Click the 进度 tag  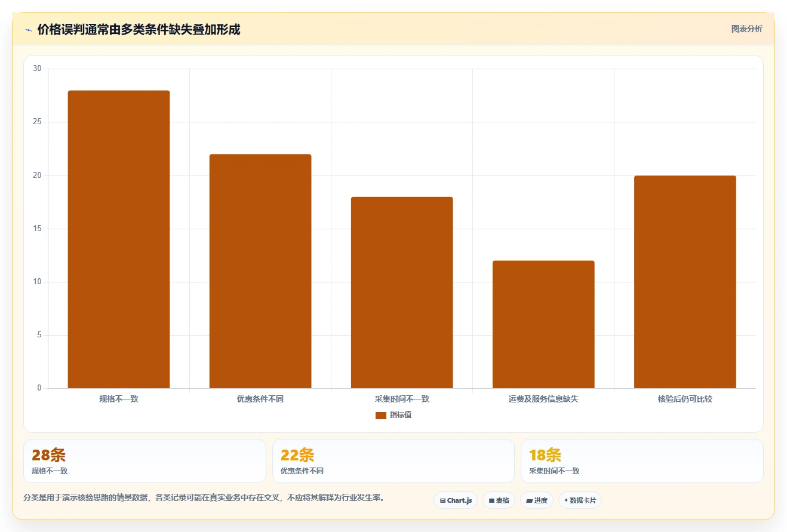pyautogui.click(x=537, y=500)
